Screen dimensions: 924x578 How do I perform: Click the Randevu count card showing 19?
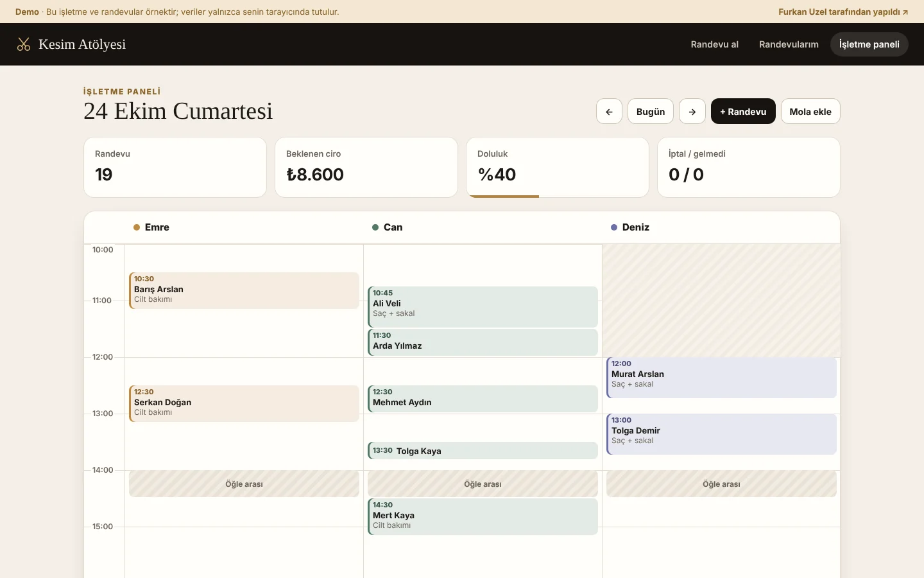[175, 167]
